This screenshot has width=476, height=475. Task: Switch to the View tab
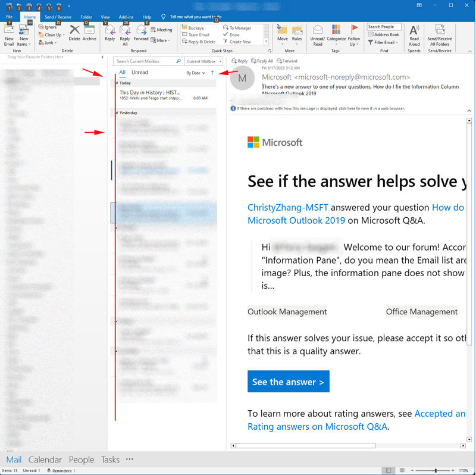105,17
